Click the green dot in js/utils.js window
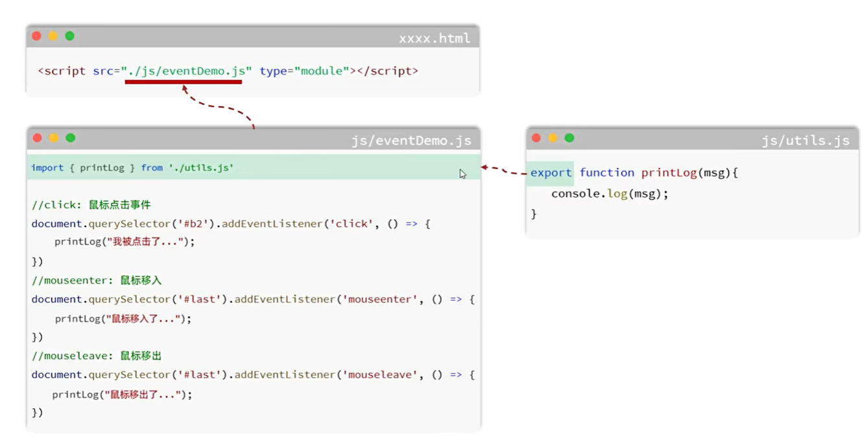This screenshot has height=440, width=868. 569,138
